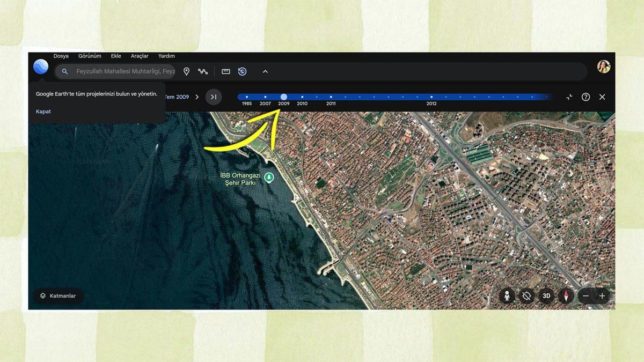
Task: Open Help via the question mark icon
Action: 585,97
